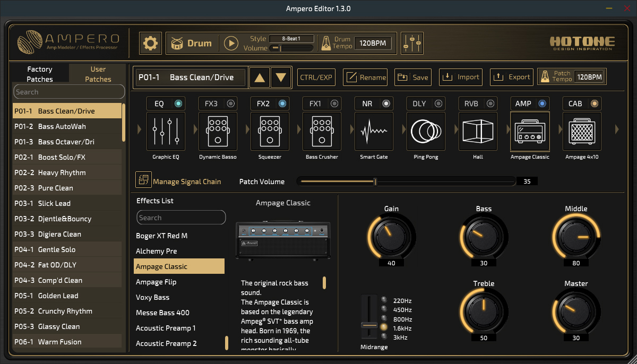Expand signal chain with the left arrow
This screenshot has width=637, height=364.
click(x=140, y=129)
